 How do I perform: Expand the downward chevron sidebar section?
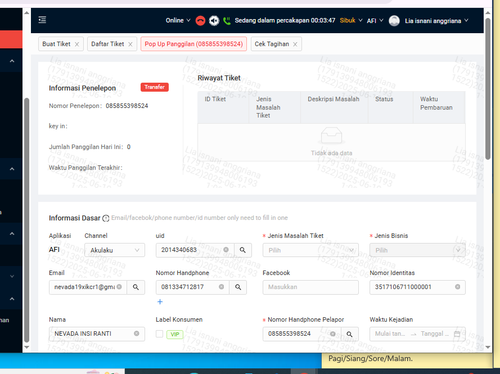point(12,276)
